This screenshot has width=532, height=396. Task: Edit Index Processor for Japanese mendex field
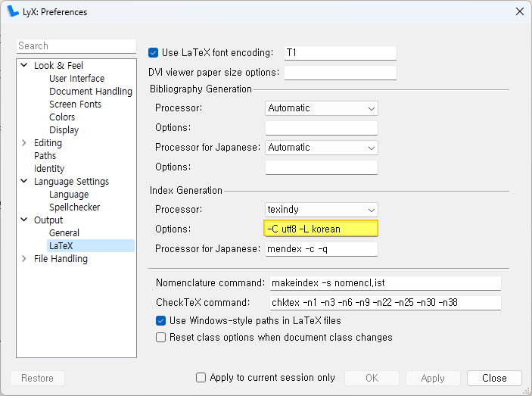(322, 249)
